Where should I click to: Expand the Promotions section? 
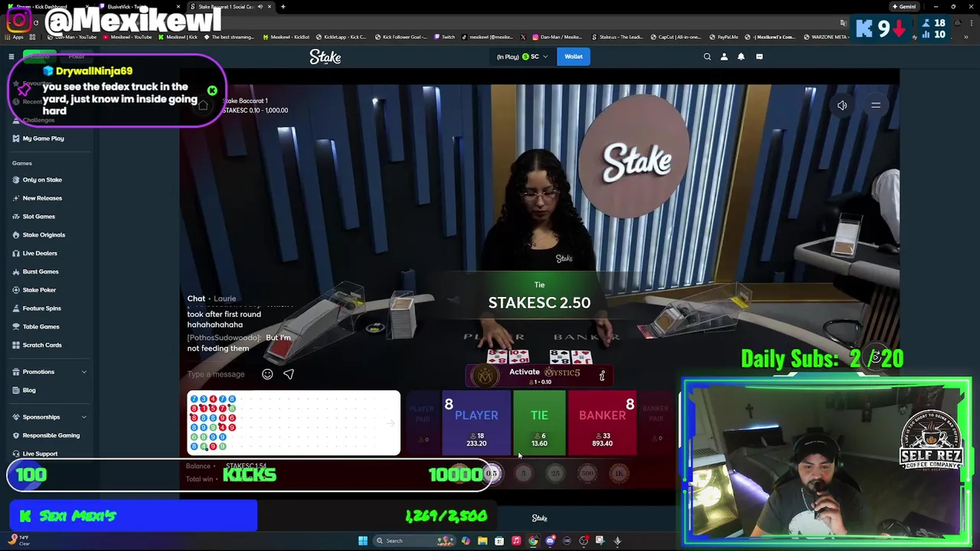84,372
